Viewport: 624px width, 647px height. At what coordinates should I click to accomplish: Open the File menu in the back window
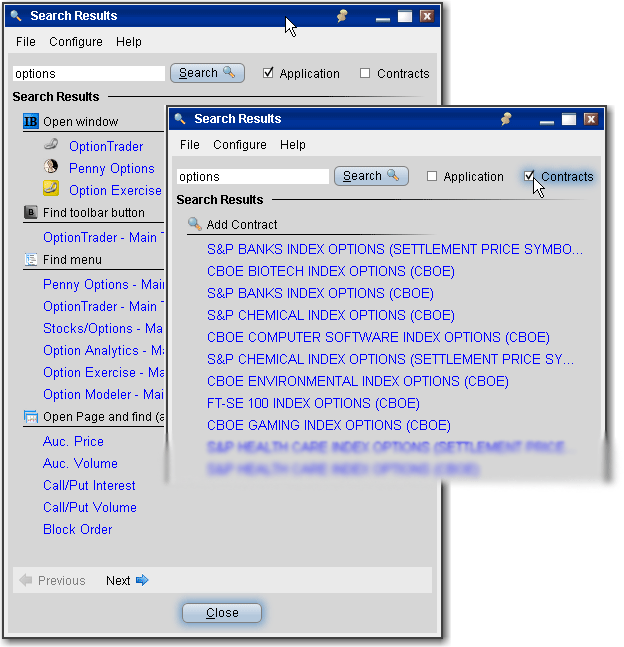pos(26,42)
